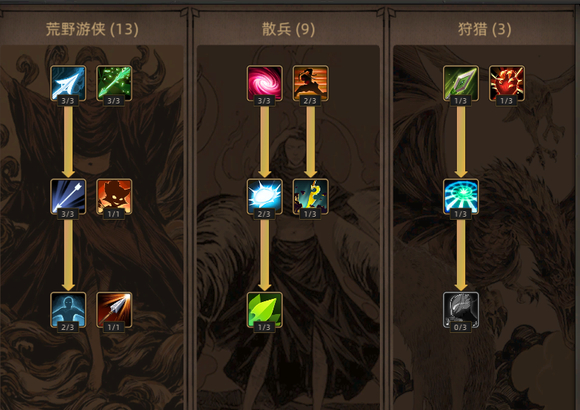Click the white energy burst skill at 2/3
This screenshot has width=580, height=410.
point(264,196)
